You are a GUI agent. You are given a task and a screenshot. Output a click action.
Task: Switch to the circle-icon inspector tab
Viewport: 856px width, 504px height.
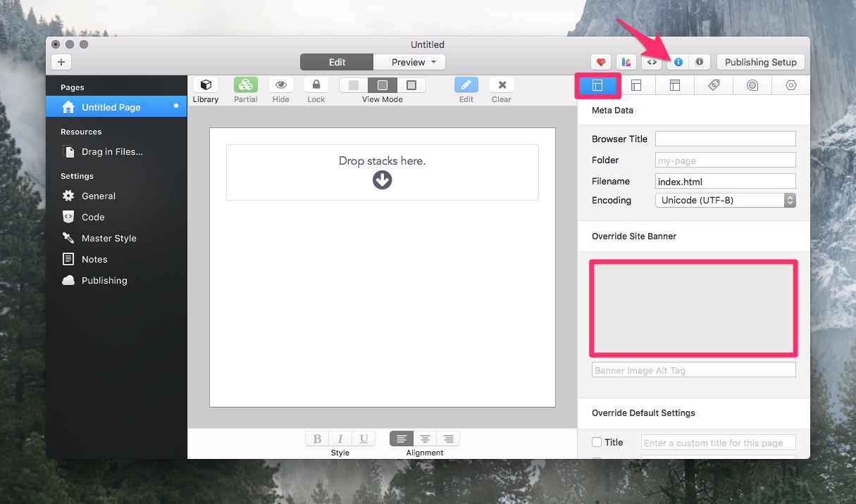tap(752, 85)
